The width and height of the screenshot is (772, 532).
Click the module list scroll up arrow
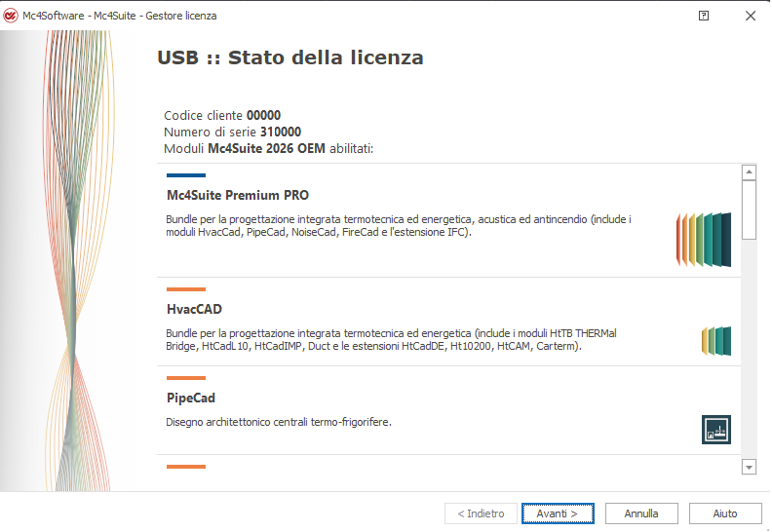749,172
